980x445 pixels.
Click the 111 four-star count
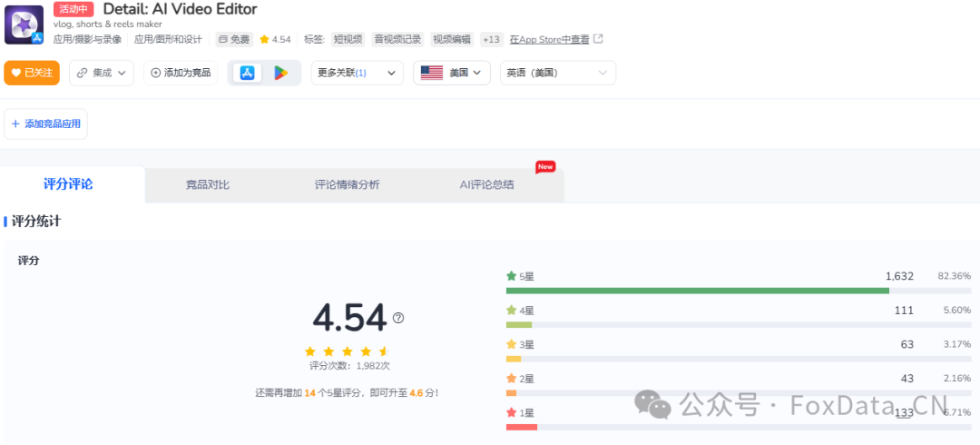click(904, 311)
